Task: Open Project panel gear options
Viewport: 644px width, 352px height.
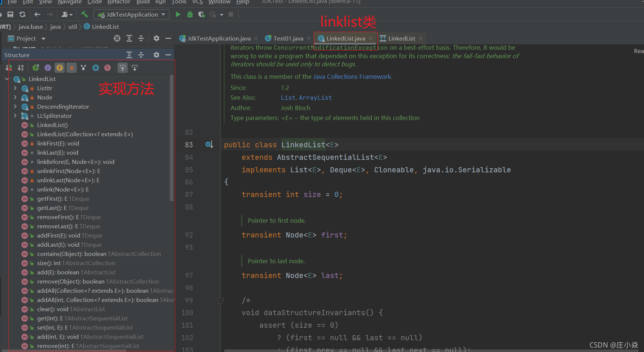Action: point(156,38)
